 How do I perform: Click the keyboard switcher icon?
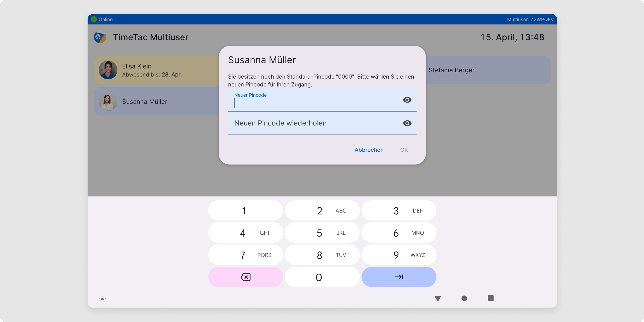(x=102, y=298)
